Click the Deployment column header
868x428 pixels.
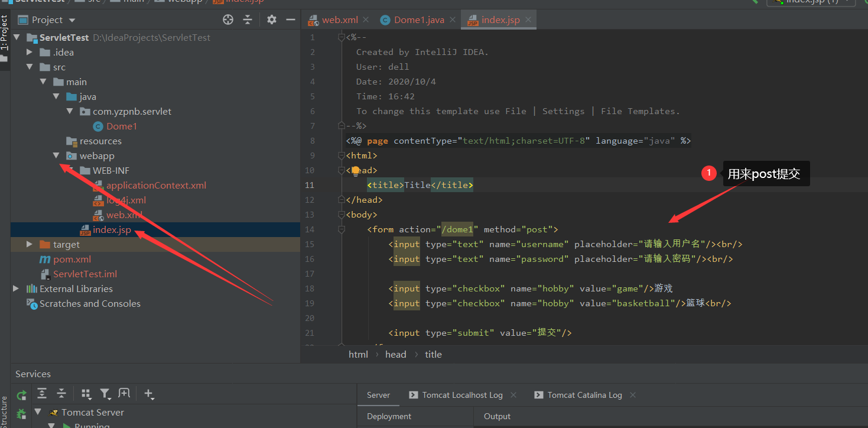point(389,416)
